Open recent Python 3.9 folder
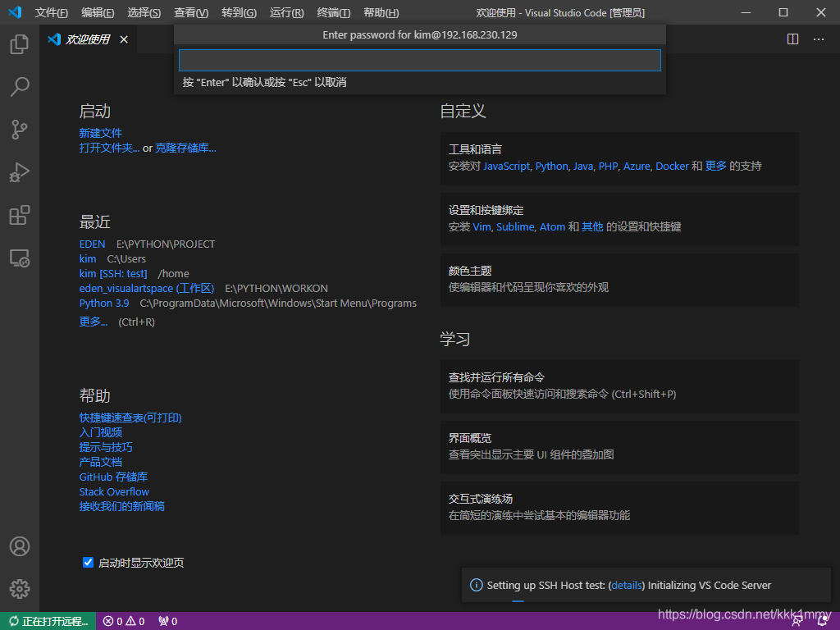 pos(104,304)
